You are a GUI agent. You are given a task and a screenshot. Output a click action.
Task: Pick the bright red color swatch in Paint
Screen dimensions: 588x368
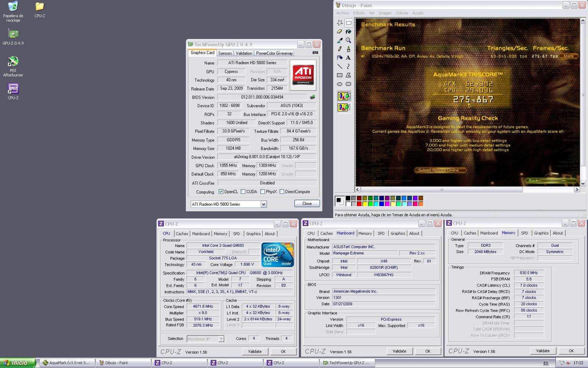(x=359, y=204)
